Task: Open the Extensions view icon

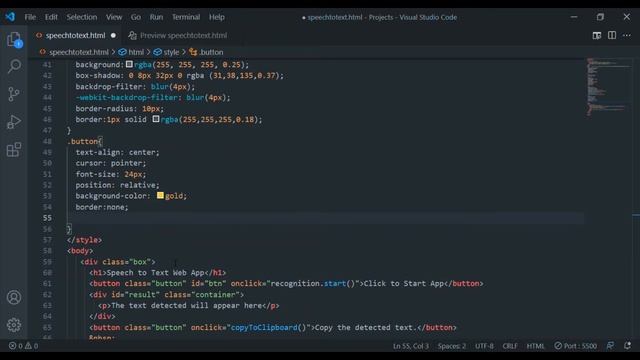Action: pos(14,149)
